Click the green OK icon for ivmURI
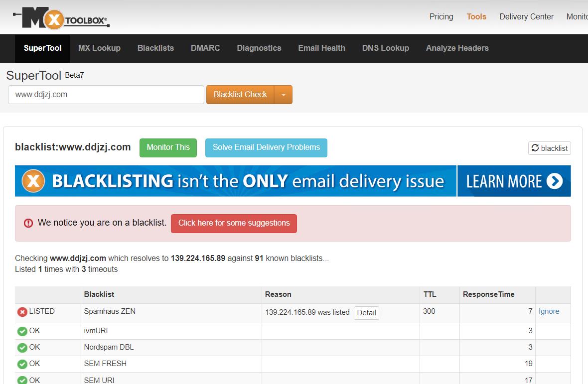The width and height of the screenshot is (588, 384). [x=22, y=331]
